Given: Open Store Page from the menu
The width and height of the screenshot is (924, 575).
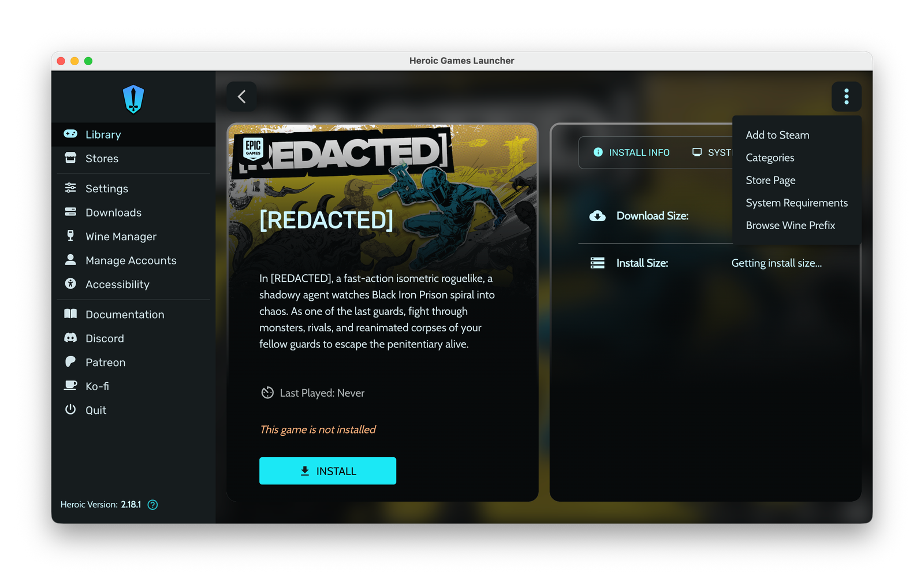Looking at the screenshot, I should point(770,180).
